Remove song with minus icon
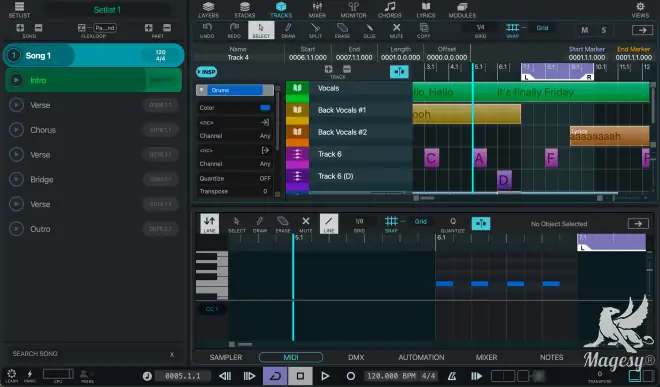The image size is (660, 387). coord(38,28)
